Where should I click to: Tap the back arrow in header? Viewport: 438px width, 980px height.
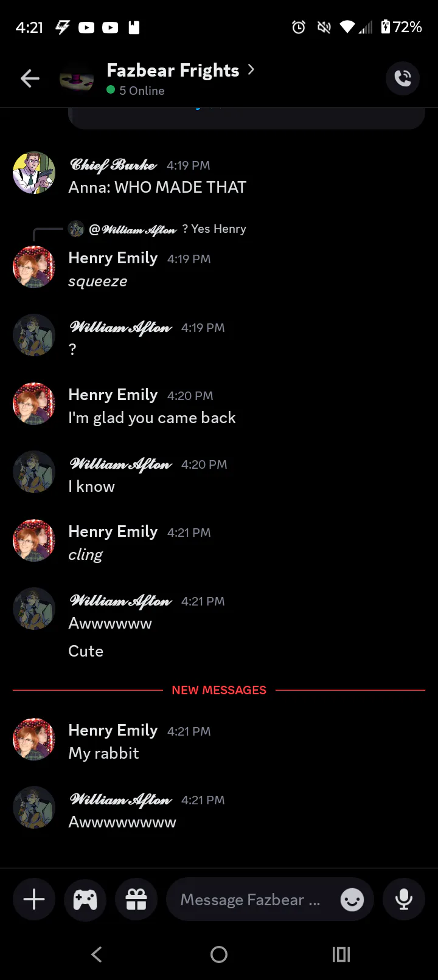coord(30,78)
